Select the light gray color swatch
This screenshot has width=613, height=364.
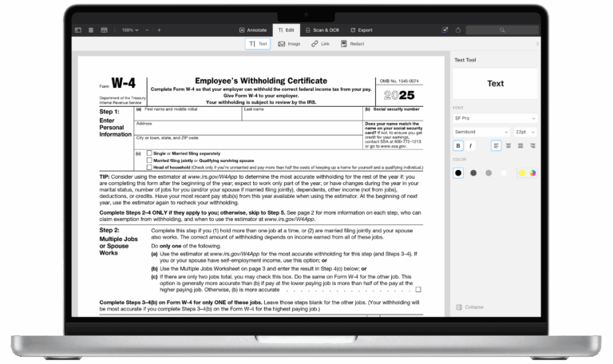pyautogui.click(x=488, y=172)
